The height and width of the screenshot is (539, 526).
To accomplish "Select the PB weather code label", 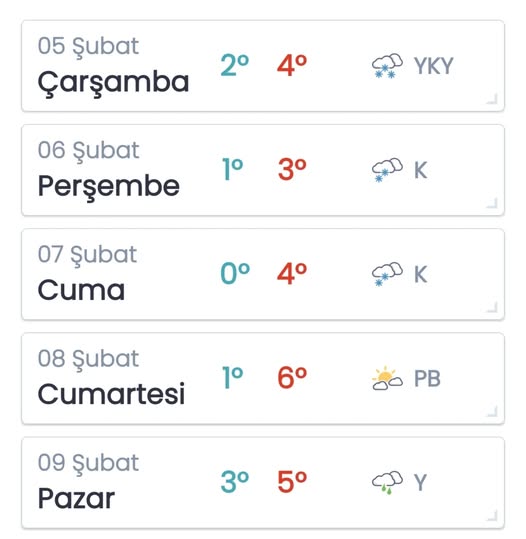I will coord(427,378).
